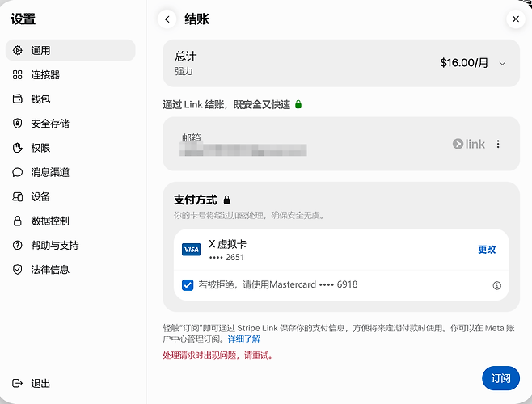Open the 详细了解 link
This screenshot has width=532, height=404.
tap(244, 339)
